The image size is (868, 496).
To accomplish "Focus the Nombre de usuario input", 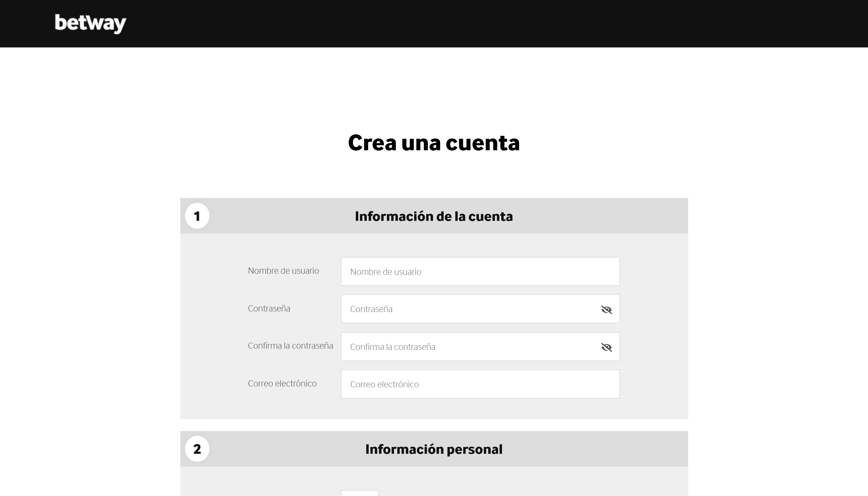I will (x=480, y=272).
